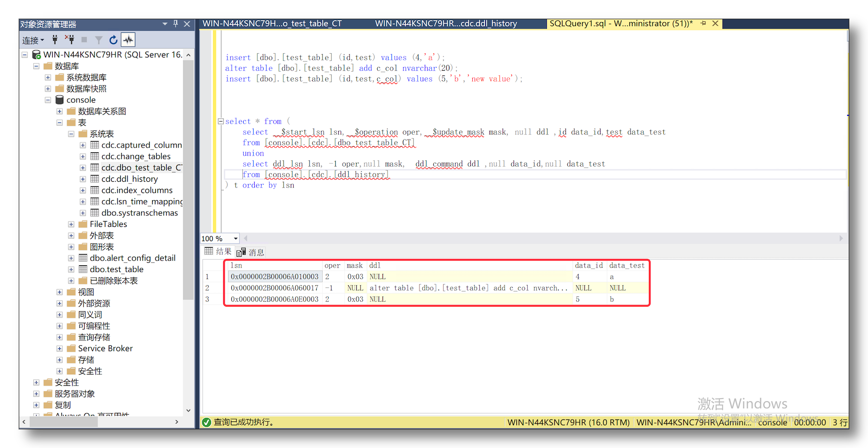The image size is (868, 448).
Task: Open the Object Explorer window position dropdown arrow
Action: (x=165, y=23)
